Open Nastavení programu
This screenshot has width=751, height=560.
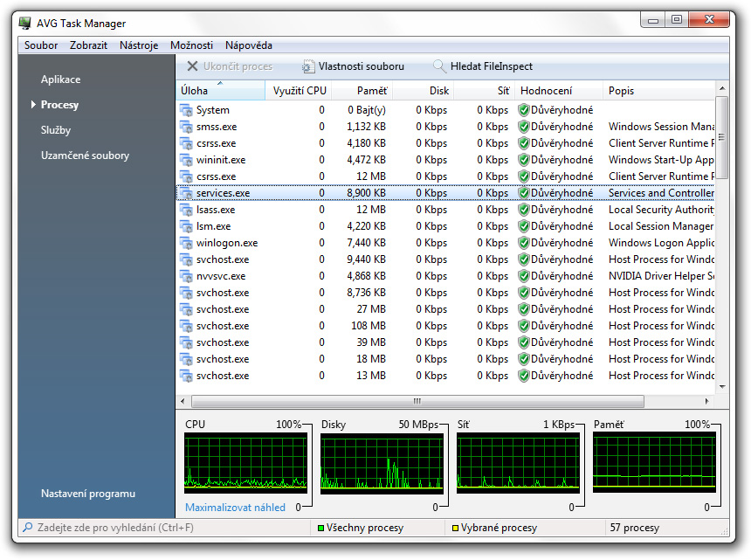click(88, 494)
